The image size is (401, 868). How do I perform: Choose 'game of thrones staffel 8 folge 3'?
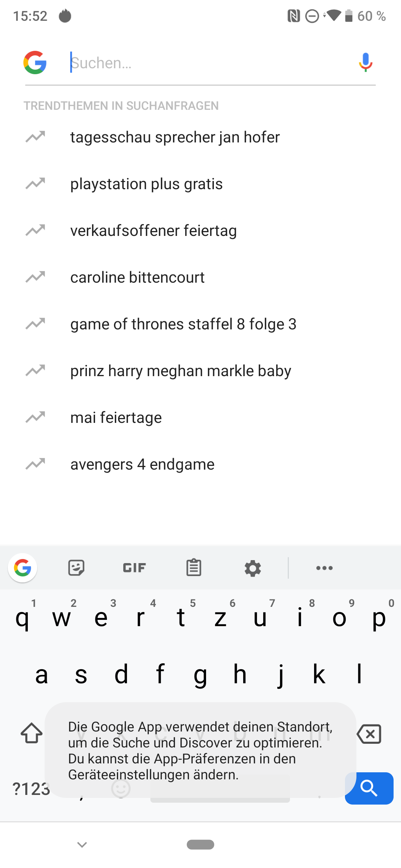coord(183,324)
